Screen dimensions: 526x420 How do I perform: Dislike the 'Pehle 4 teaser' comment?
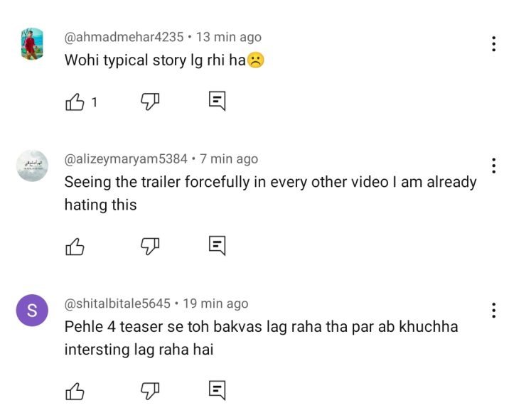pyautogui.click(x=149, y=389)
